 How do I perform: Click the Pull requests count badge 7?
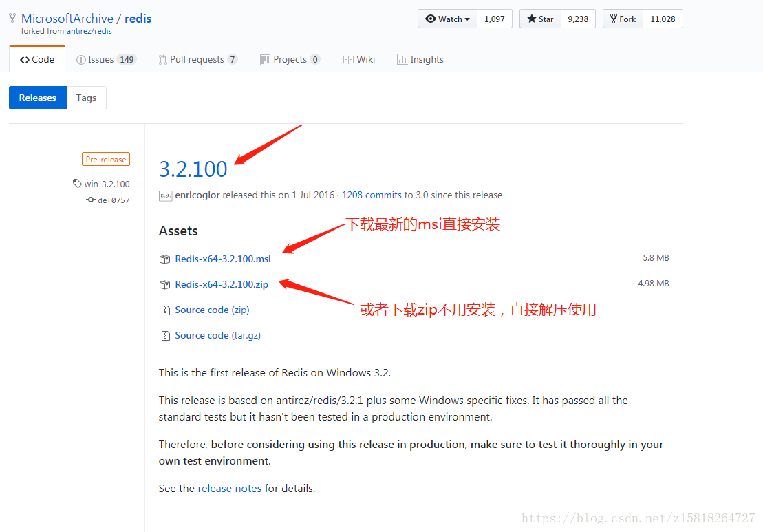coord(233,59)
